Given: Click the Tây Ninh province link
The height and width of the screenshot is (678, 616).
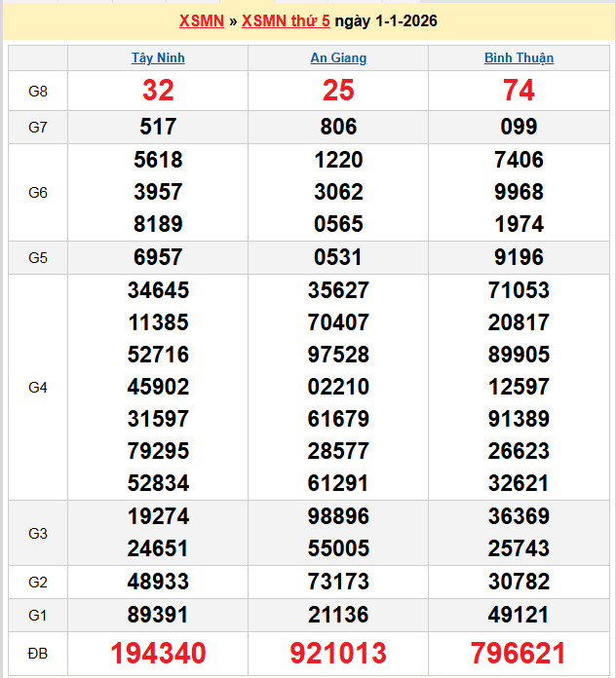Looking at the screenshot, I should [158, 57].
